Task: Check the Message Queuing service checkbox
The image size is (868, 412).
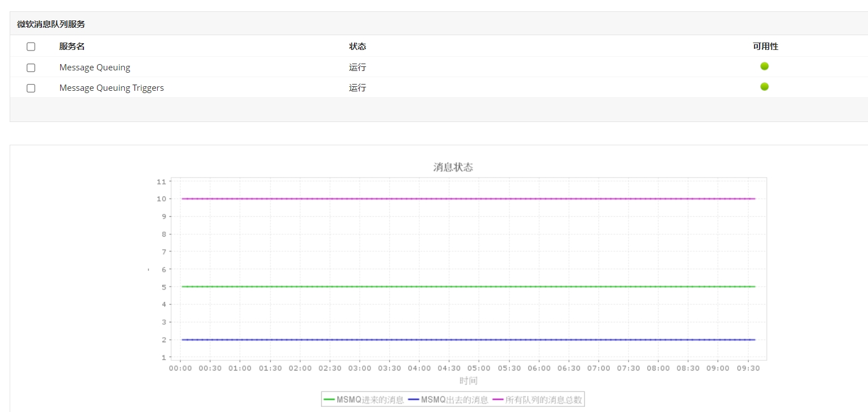Action: (31, 68)
